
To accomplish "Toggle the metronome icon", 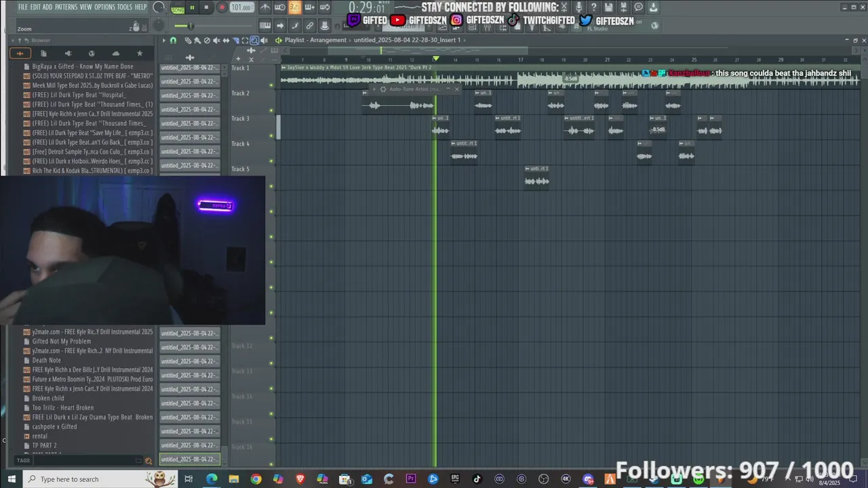I will (x=265, y=7).
